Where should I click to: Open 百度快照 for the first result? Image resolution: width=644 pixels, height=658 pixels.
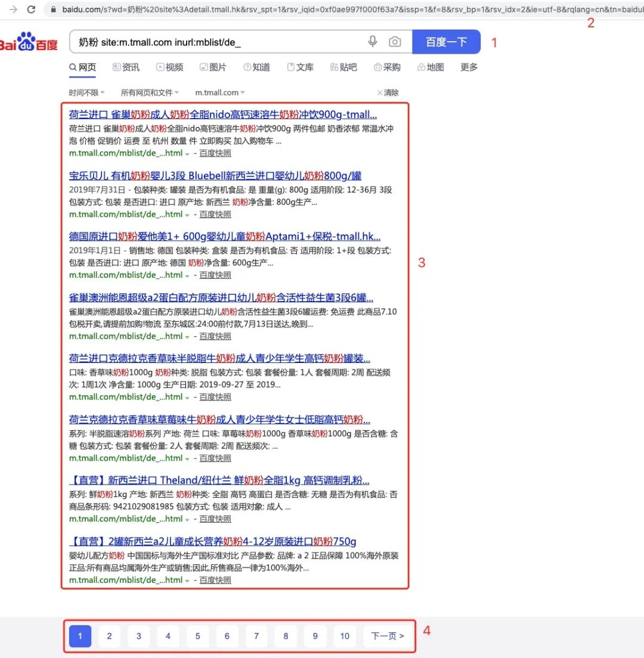tap(215, 153)
